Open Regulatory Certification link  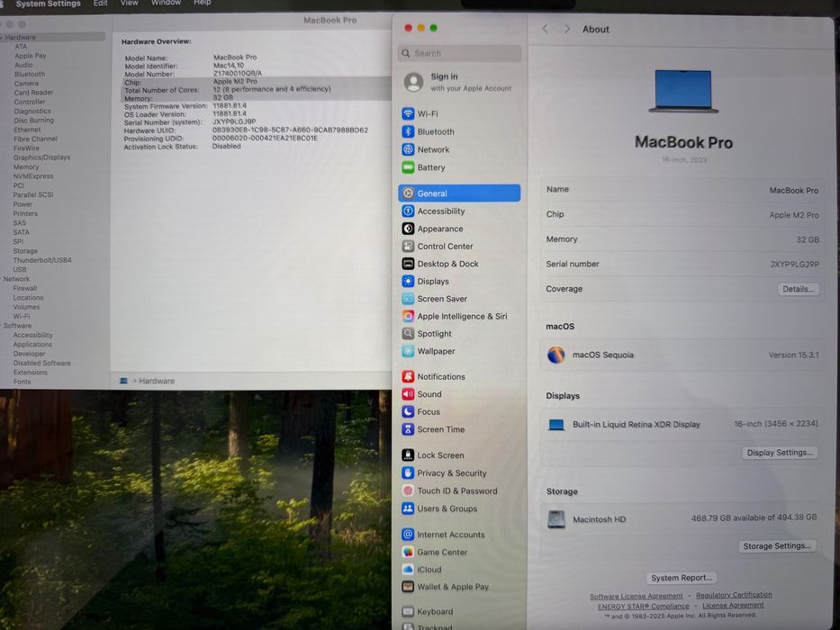tap(734, 595)
